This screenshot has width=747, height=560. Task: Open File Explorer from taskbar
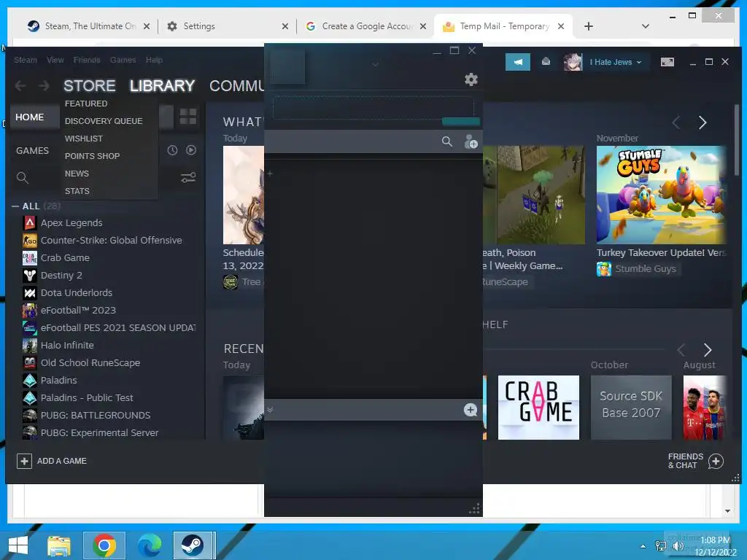tap(59, 545)
